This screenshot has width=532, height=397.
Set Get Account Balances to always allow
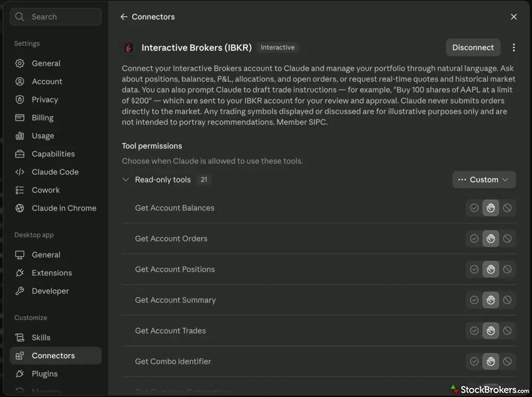(474, 208)
